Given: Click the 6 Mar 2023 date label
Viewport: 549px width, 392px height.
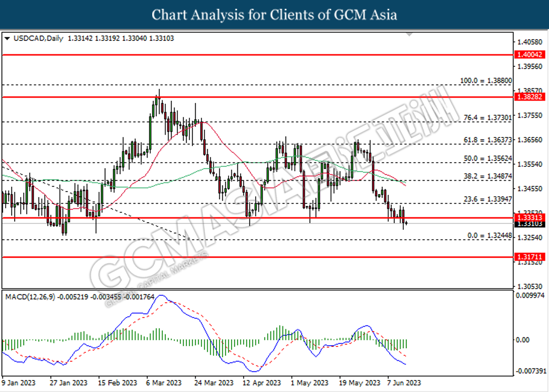Looking at the screenshot, I should point(164,383).
